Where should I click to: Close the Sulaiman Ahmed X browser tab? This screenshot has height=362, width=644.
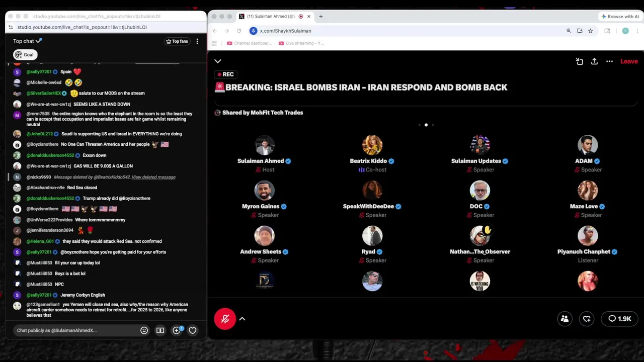click(x=309, y=17)
